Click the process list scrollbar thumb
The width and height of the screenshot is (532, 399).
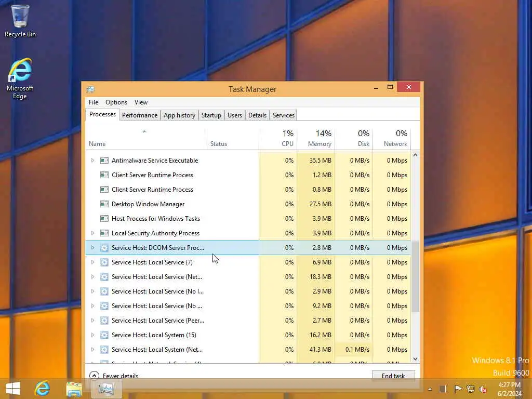(x=415, y=276)
